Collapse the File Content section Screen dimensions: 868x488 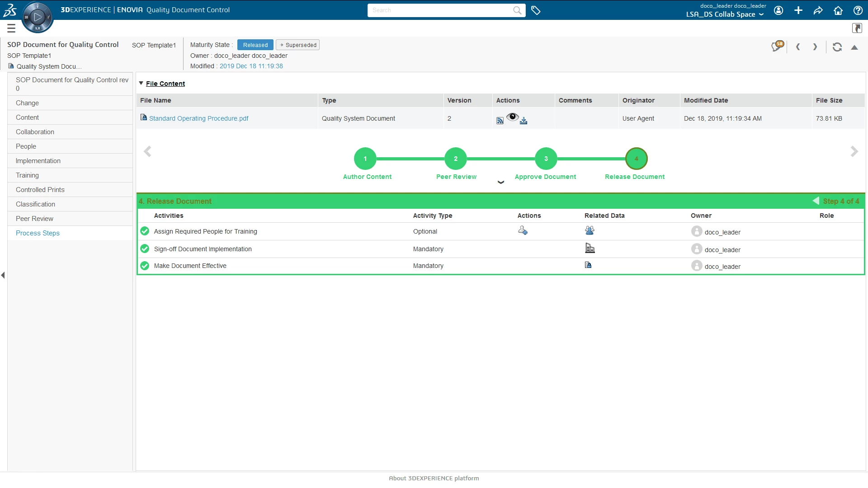pos(141,84)
